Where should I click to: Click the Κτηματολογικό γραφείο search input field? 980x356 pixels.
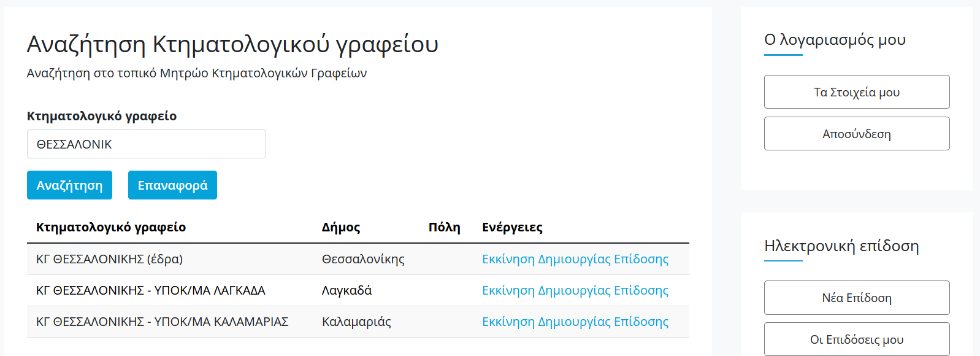[146, 144]
